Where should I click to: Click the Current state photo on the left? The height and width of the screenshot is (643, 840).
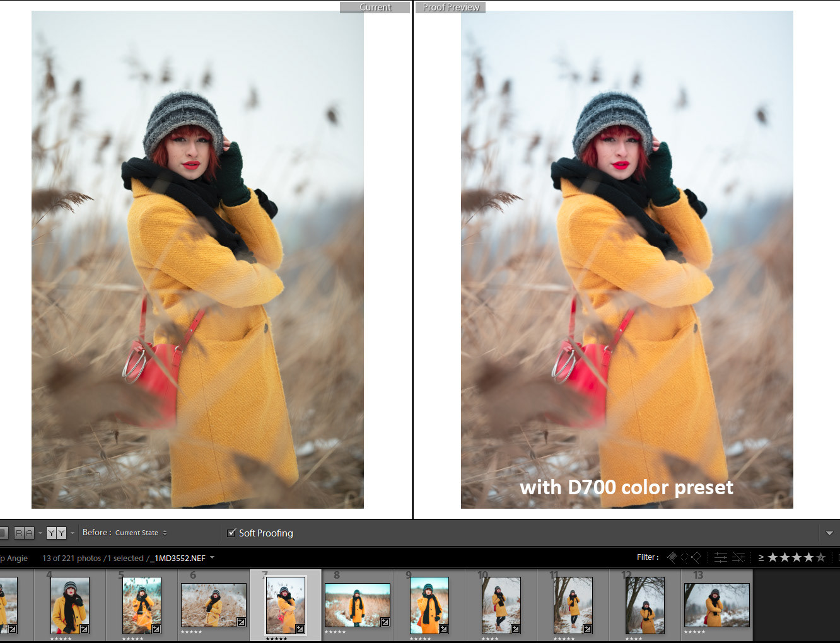point(197,260)
